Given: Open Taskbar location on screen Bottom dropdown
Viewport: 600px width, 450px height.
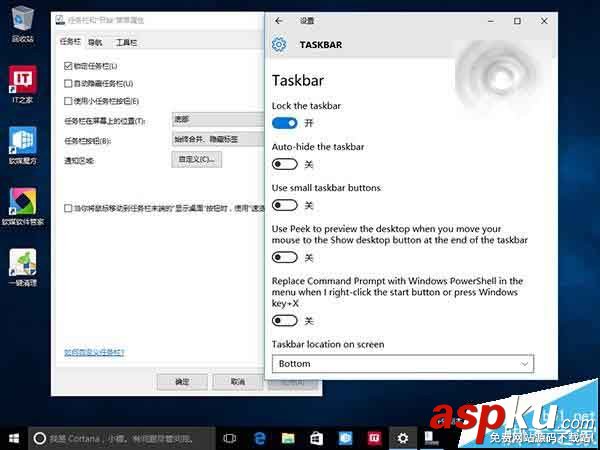Looking at the screenshot, I should click(x=403, y=364).
